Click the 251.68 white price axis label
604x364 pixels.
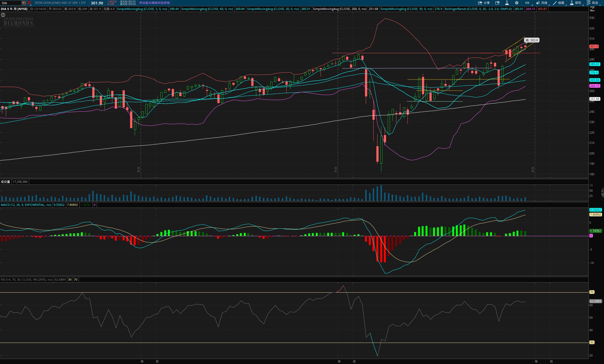(x=595, y=99)
